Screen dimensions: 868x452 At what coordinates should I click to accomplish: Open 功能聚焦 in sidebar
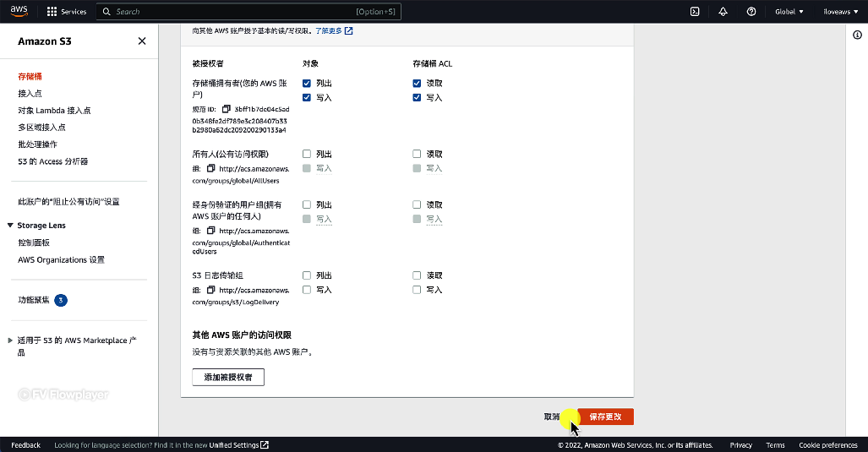pyautogui.click(x=34, y=300)
